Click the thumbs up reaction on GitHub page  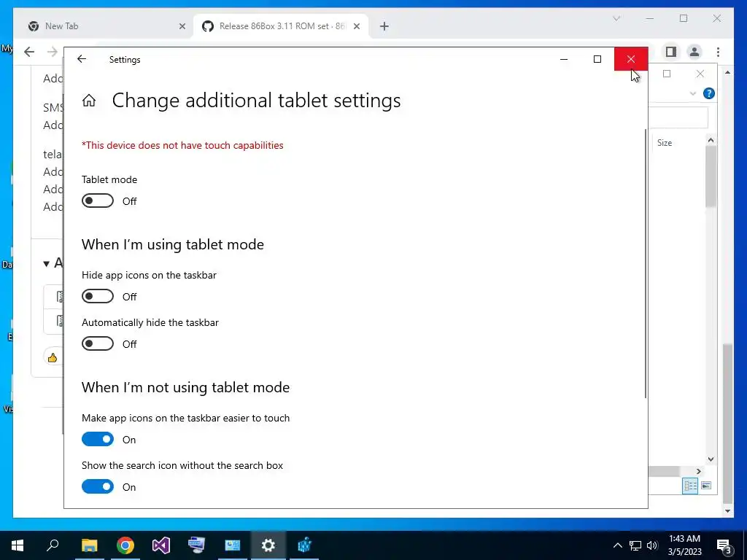[53, 357]
